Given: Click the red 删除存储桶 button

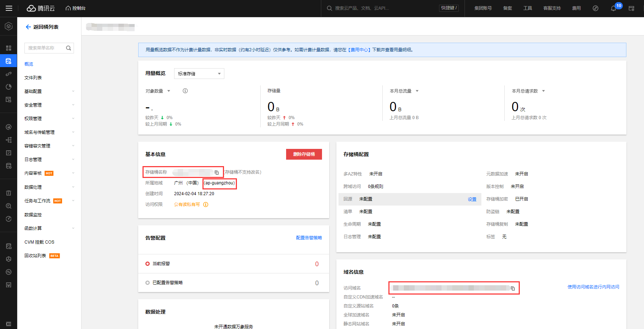Looking at the screenshot, I should 304,154.
